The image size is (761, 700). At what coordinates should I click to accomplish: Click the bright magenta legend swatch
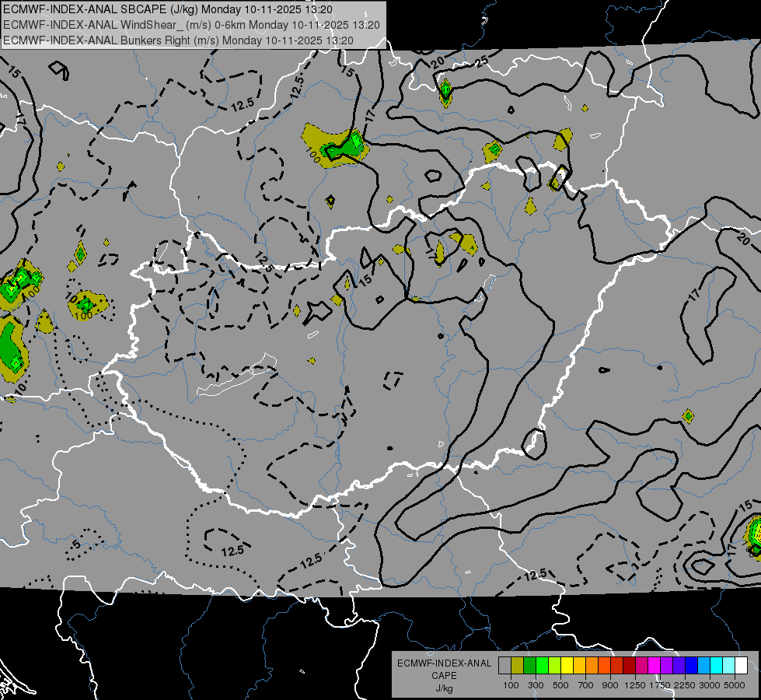pos(655,665)
